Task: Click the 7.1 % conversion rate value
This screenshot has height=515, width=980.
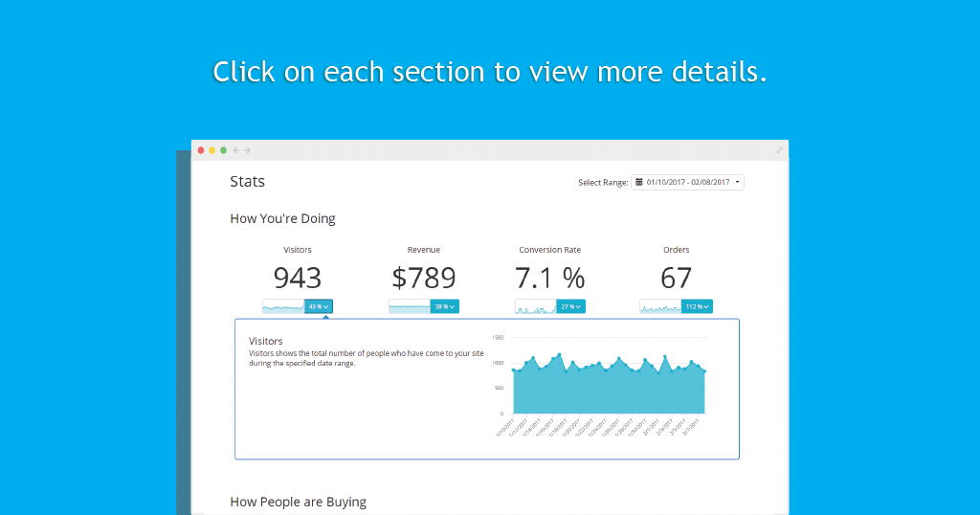Action: [550, 279]
